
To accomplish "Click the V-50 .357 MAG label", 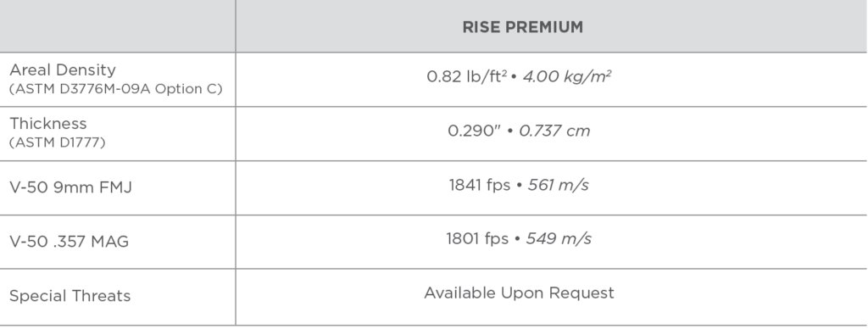I will [x=70, y=242].
